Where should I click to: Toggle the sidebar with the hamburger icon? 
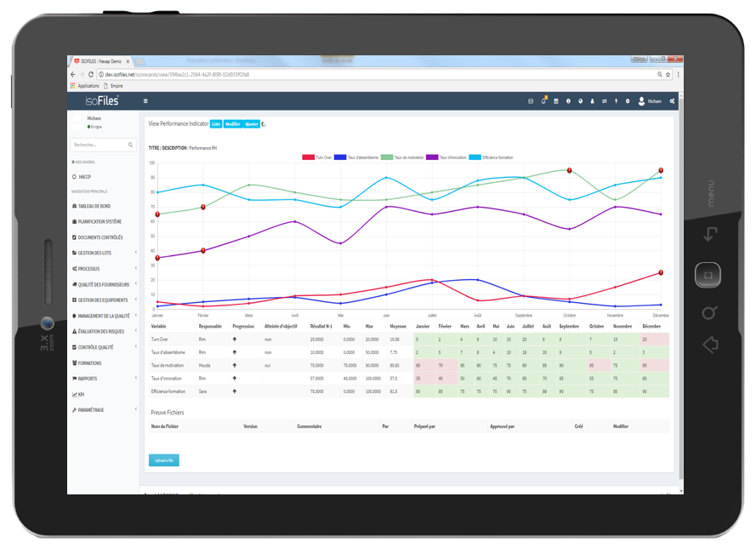pyautogui.click(x=145, y=101)
